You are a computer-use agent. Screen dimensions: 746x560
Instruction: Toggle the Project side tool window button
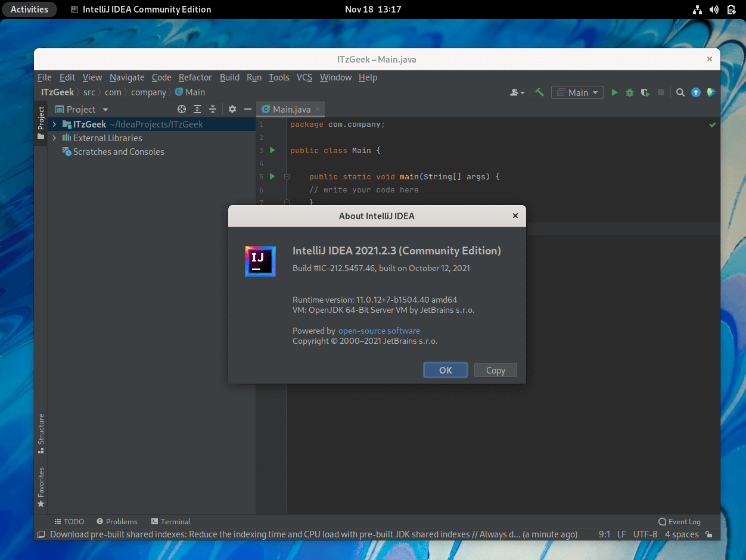click(41, 123)
